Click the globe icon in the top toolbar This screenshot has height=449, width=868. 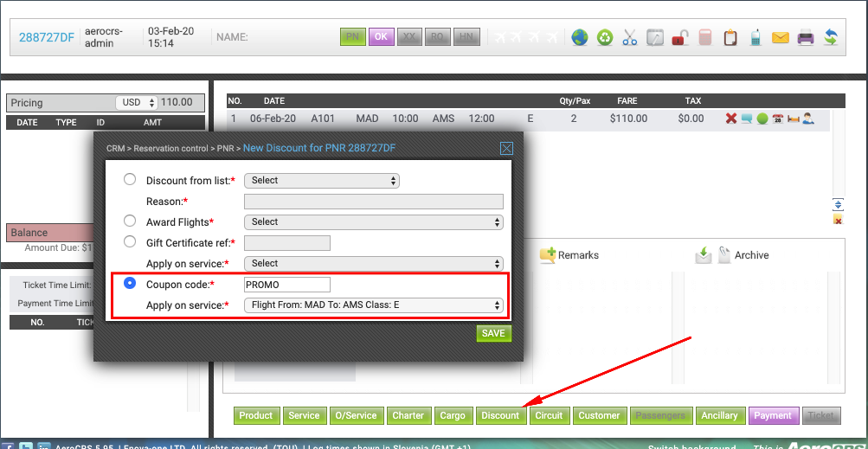pos(580,38)
